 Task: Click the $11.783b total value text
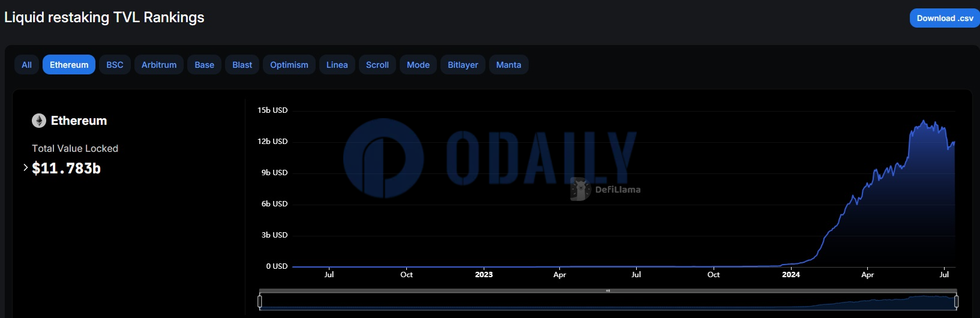point(66,169)
